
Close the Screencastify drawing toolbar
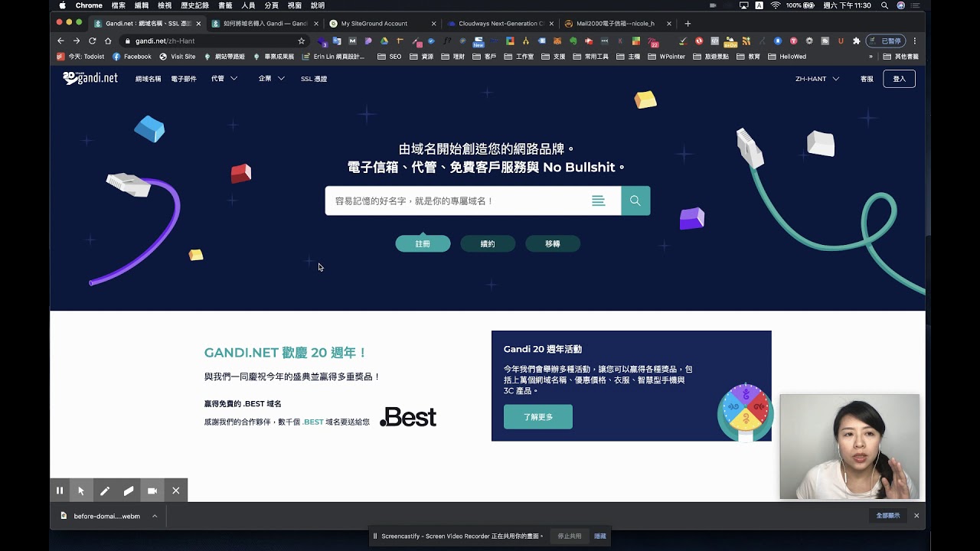pos(176,491)
